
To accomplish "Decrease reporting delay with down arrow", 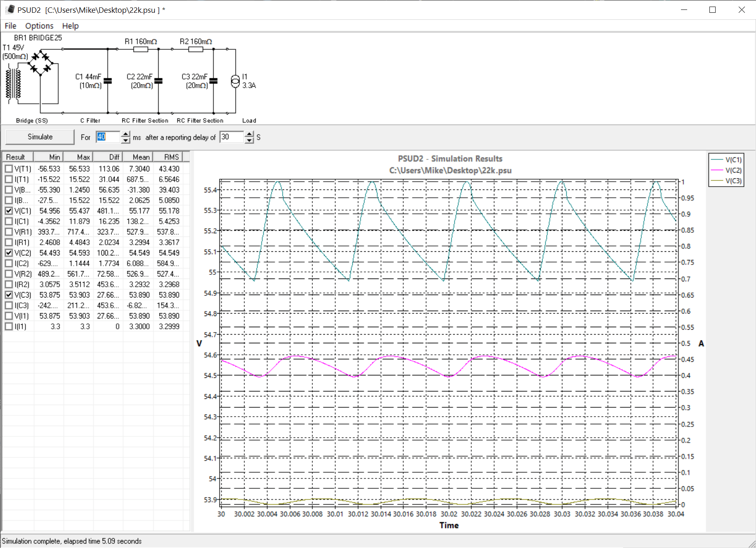I will 249,141.
